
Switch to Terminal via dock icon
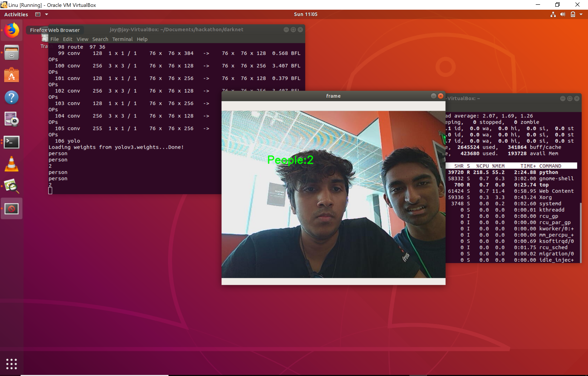(x=11, y=142)
